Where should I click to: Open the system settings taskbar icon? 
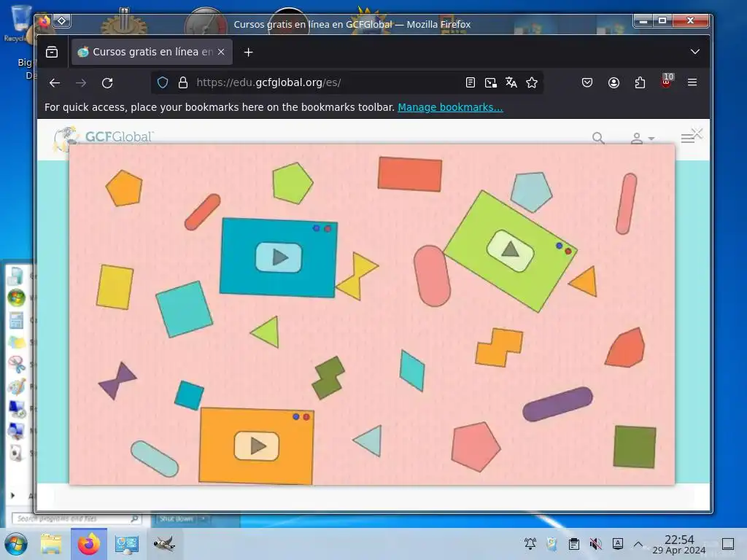click(127, 544)
